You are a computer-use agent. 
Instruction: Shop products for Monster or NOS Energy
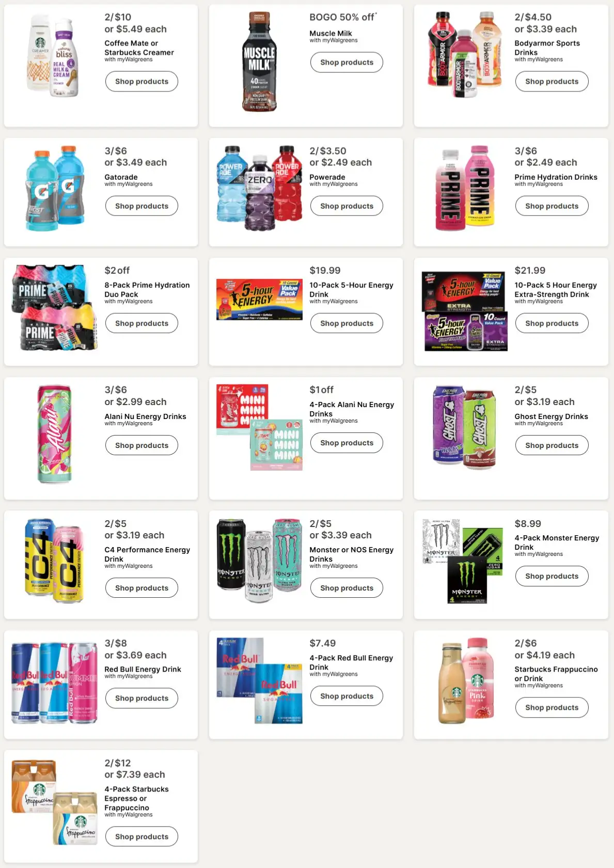click(x=347, y=588)
